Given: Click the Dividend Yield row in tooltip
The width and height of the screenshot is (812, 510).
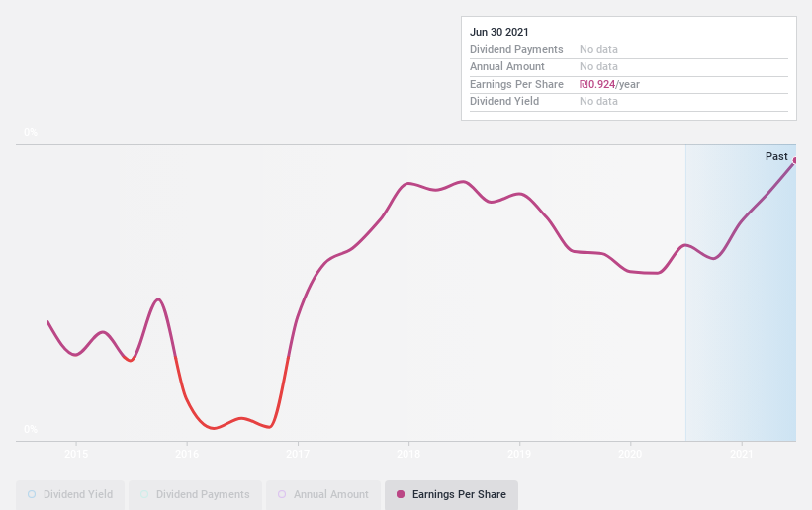Looking at the screenshot, I should [629, 102].
